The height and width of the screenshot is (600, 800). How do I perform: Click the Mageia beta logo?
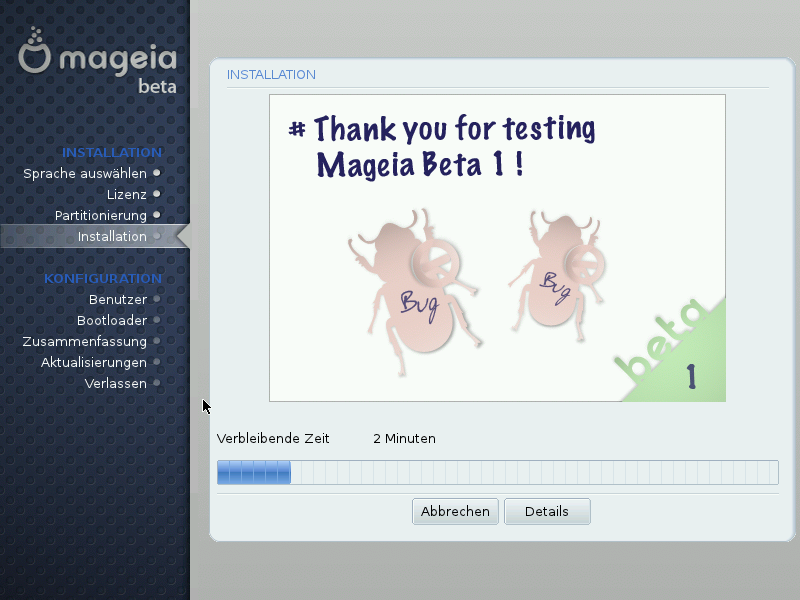coord(97,61)
